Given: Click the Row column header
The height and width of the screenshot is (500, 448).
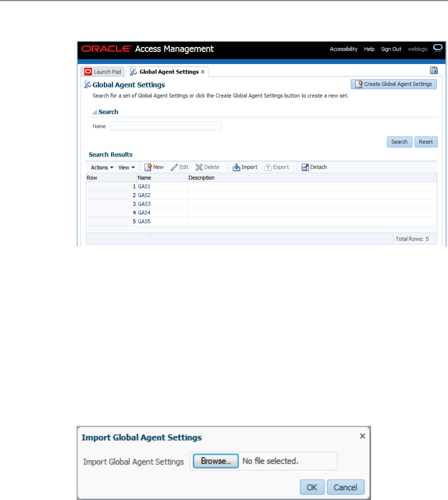Looking at the screenshot, I should coord(112,178).
